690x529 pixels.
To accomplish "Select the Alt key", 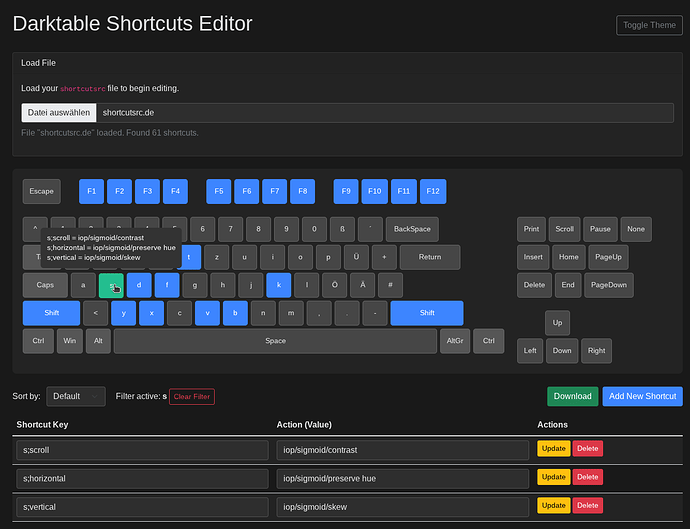I will pos(98,341).
